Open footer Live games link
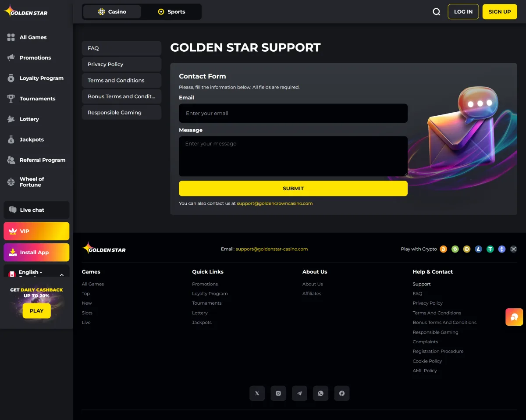Viewport: 526px width, 420px height. (x=86, y=323)
